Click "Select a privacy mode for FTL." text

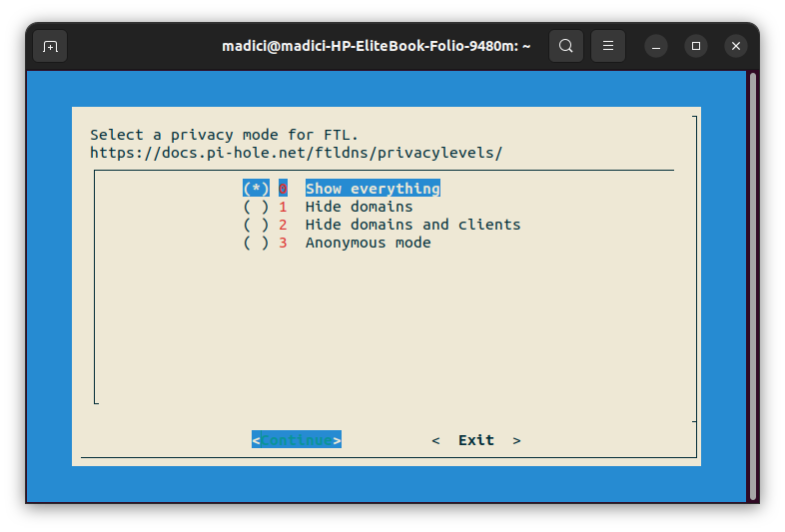(x=224, y=135)
